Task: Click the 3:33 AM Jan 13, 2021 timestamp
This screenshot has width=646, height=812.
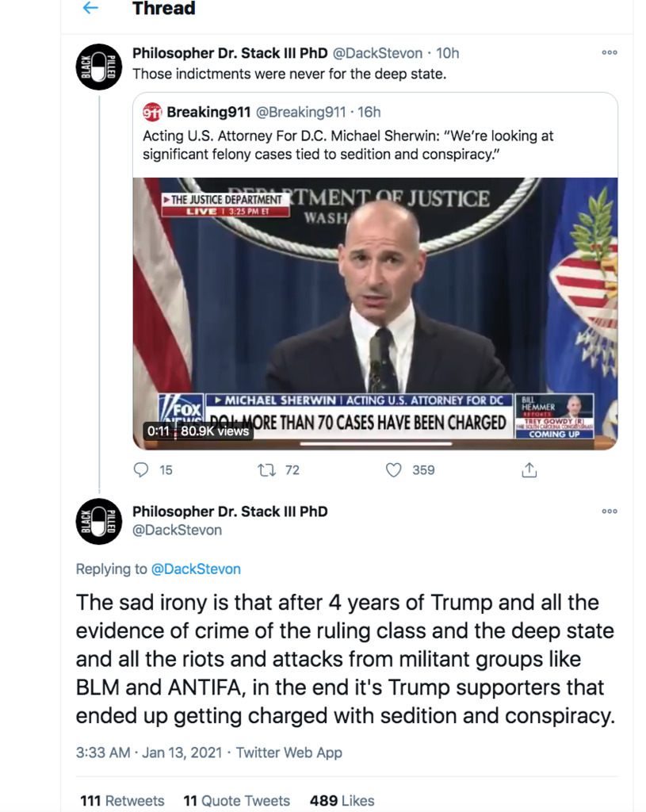Action: [148, 753]
